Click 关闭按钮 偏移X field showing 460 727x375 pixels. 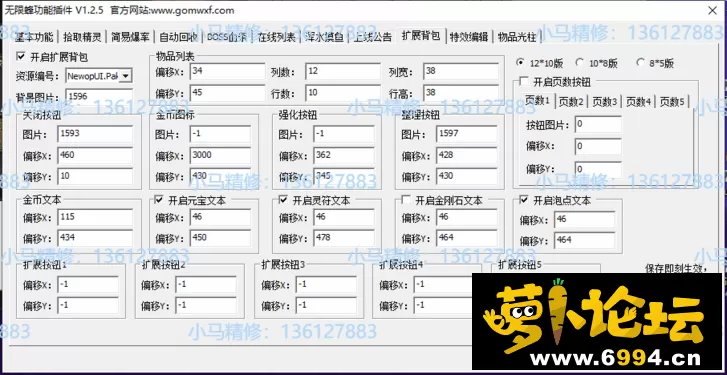click(95, 155)
